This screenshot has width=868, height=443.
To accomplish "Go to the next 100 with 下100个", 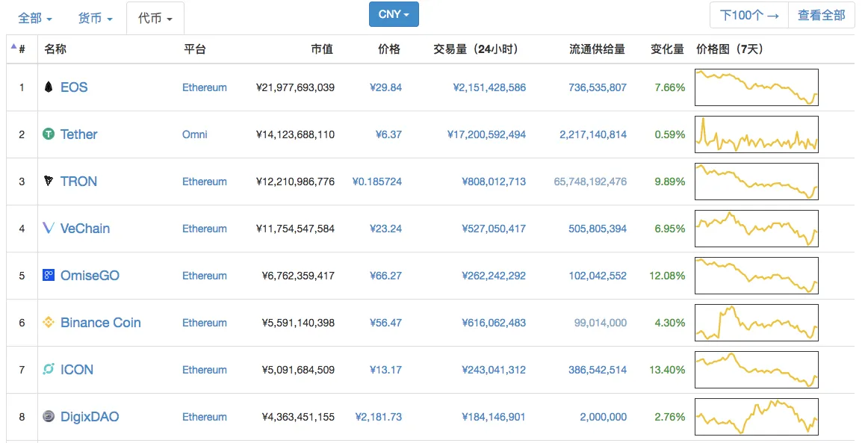I will pos(749,16).
